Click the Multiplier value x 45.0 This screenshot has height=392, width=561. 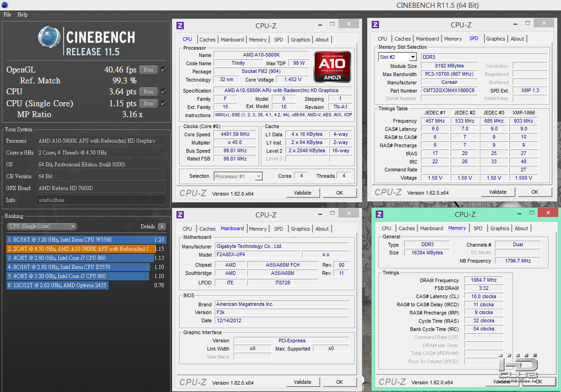236,143
